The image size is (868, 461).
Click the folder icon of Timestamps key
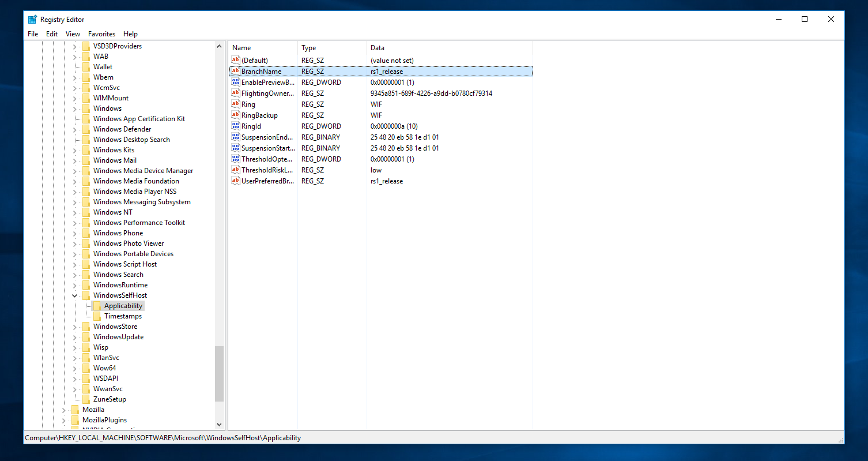pos(97,316)
